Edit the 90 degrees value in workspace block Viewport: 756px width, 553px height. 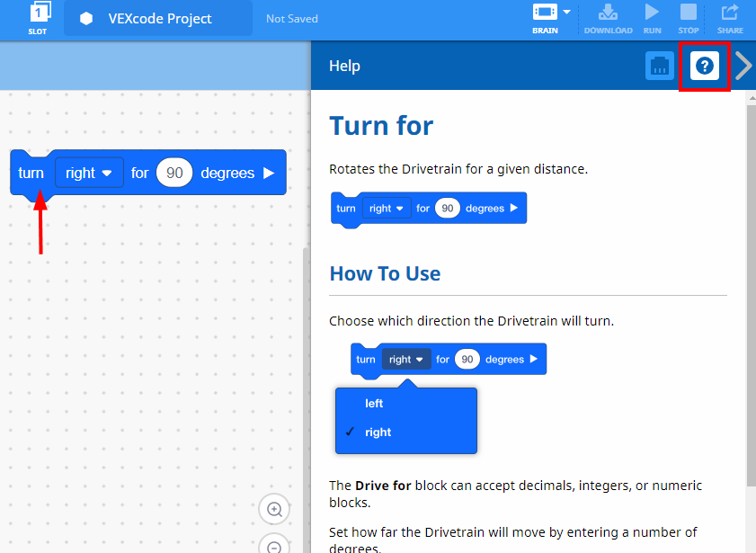tap(174, 173)
